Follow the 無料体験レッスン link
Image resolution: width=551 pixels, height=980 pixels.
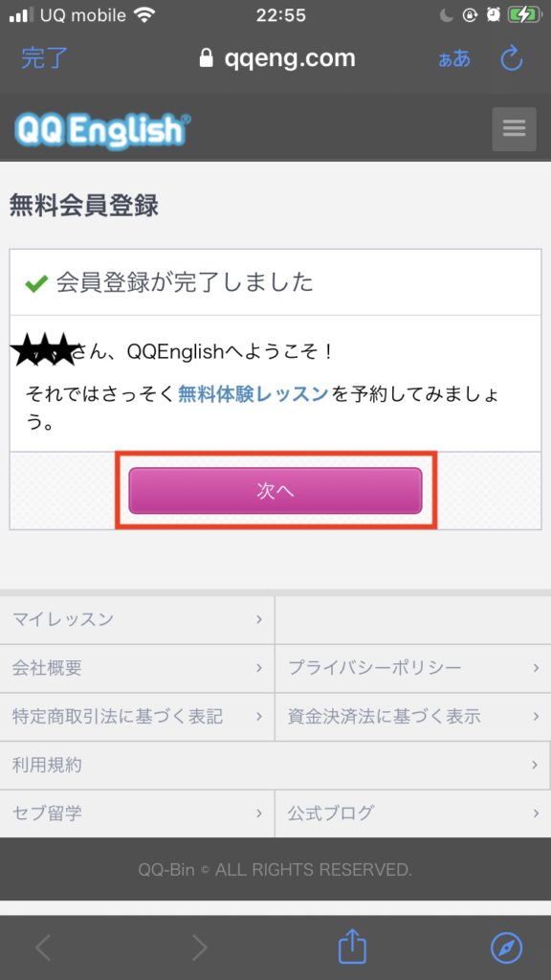pyautogui.click(x=253, y=393)
